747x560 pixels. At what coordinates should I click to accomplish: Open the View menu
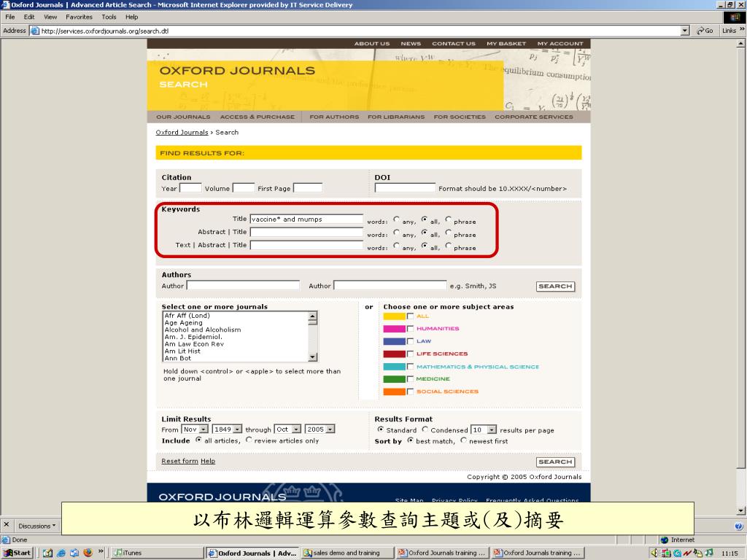(x=50, y=17)
